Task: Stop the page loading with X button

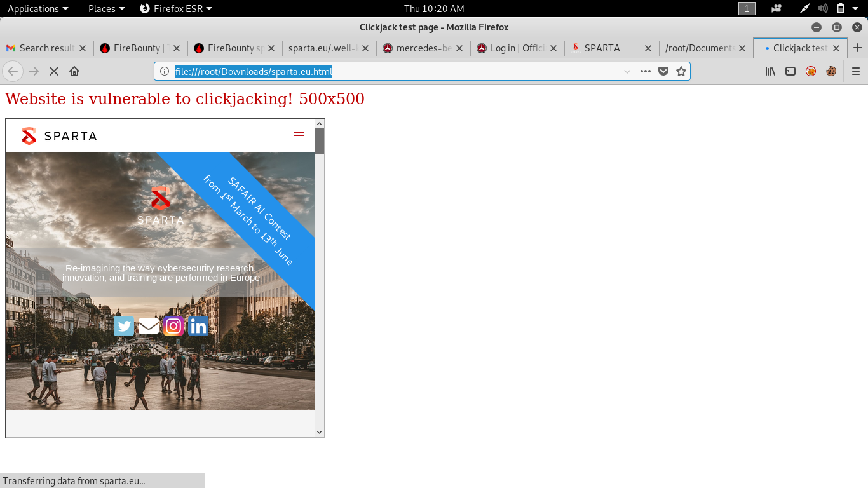Action: pyautogui.click(x=54, y=71)
